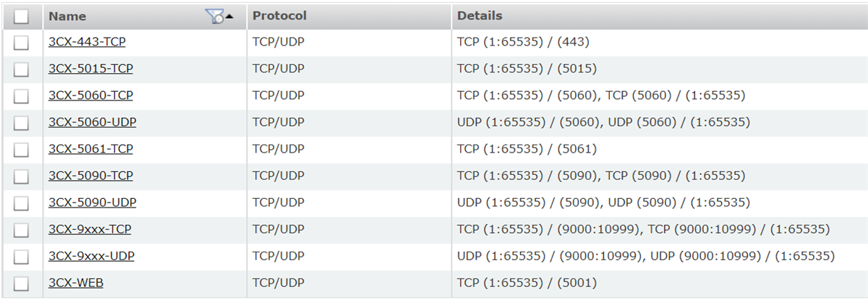Select the checkbox for 3CX-5061-TCP
Viewport: 868px width, 303px height.
click(x=21, y=150)
